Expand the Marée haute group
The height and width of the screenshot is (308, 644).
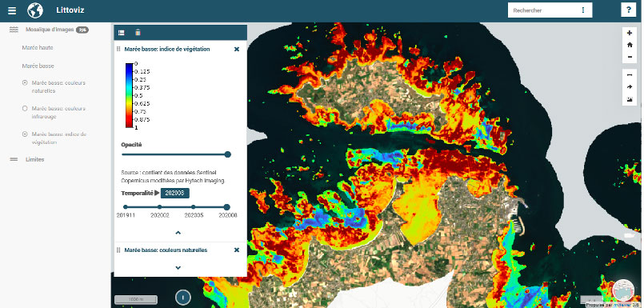coord(38,48)
